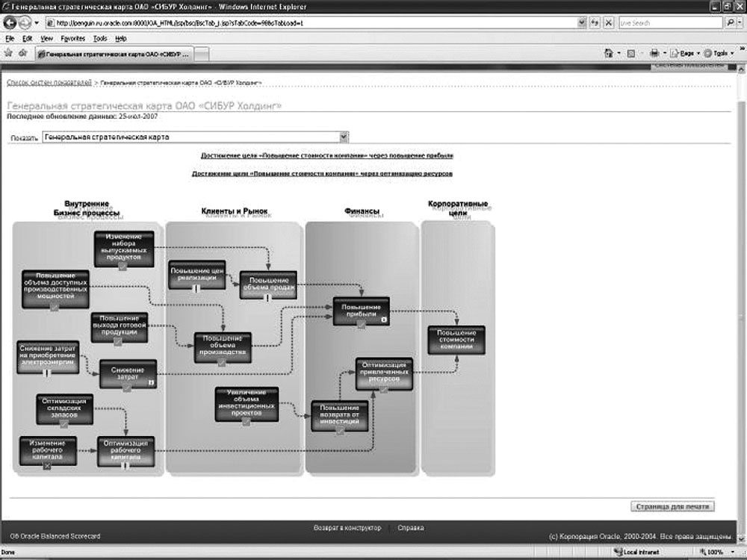The height and width of the screenshot is (560, 747).
Task: Click status icon under Увеличение объема инвестиционных проектов
Action: tap(247, 421)
